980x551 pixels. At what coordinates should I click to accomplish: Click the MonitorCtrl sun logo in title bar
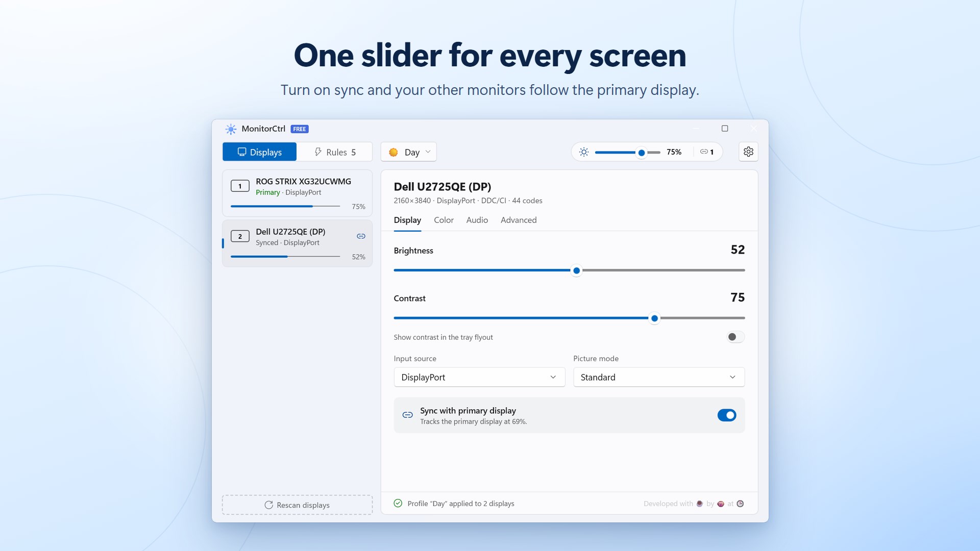click(231, 129)
